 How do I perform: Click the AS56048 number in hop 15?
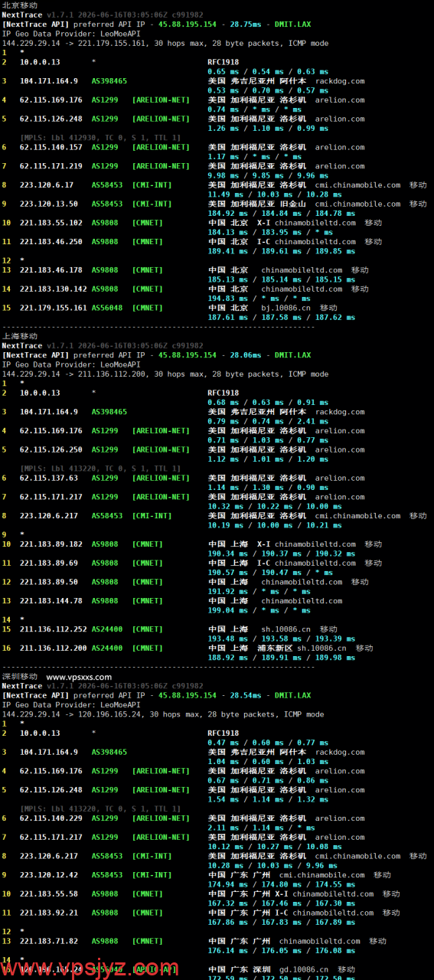tap(107, 308)
